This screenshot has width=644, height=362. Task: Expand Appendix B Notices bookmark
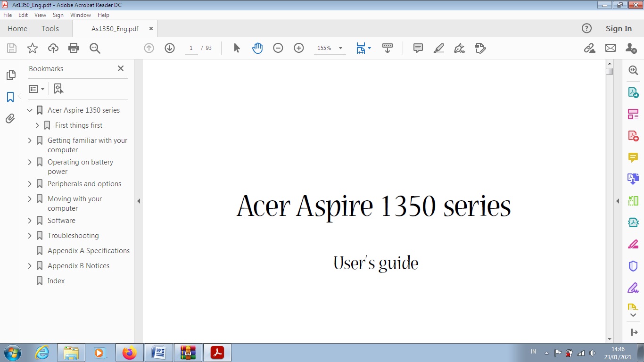30,266
